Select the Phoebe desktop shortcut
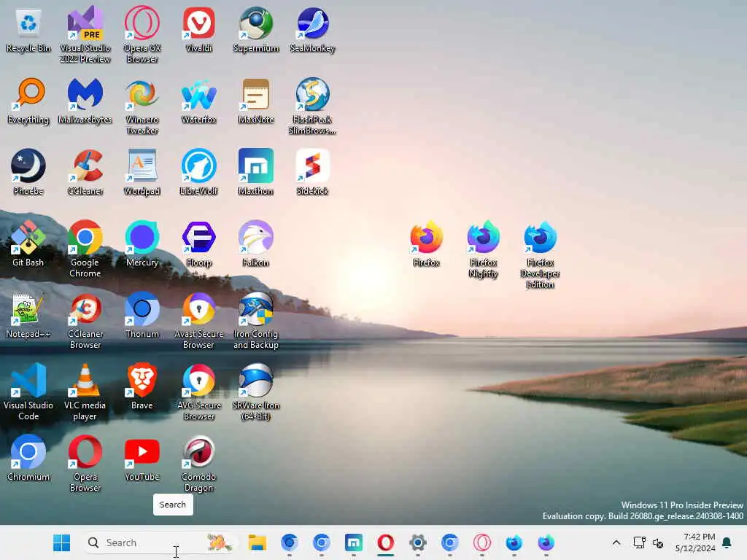 click(x=28, y=172)
